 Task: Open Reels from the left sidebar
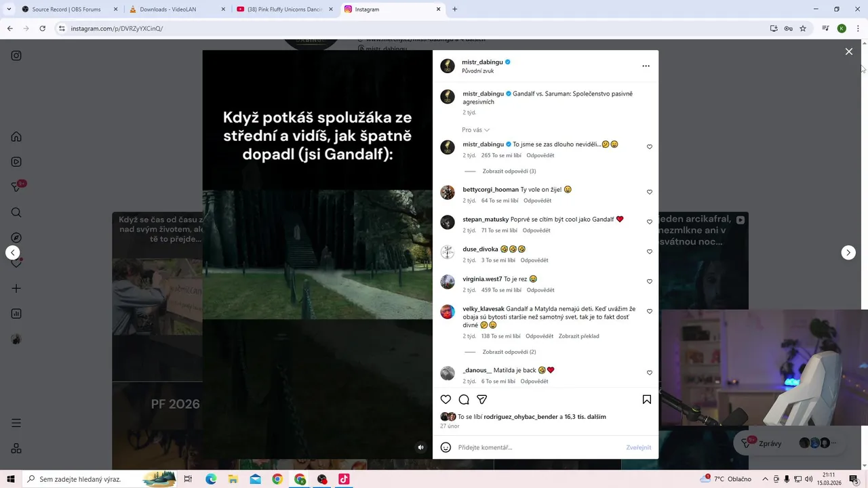[x=16, y=162]
